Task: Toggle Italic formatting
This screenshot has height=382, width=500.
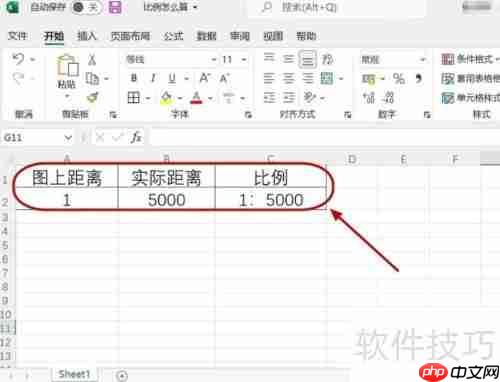Action: (x=153, y=78)
